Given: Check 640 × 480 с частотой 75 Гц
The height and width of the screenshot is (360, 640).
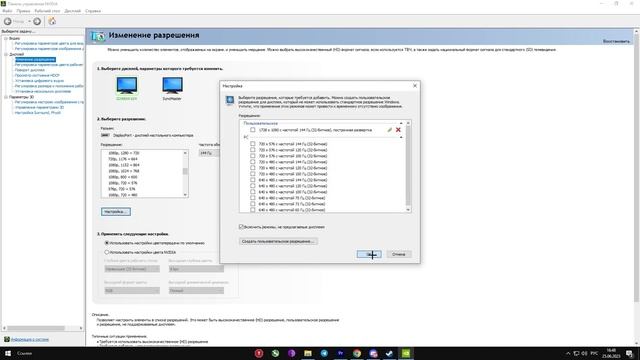Looking at the screenshot, I should [253, 198].
